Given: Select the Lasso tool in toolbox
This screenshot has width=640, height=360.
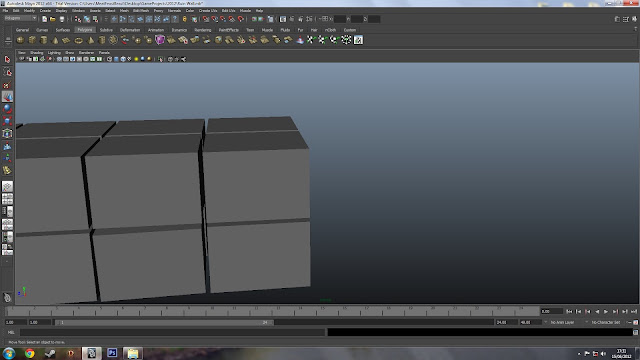Looking at the screenshot, I should coord(7,72).
